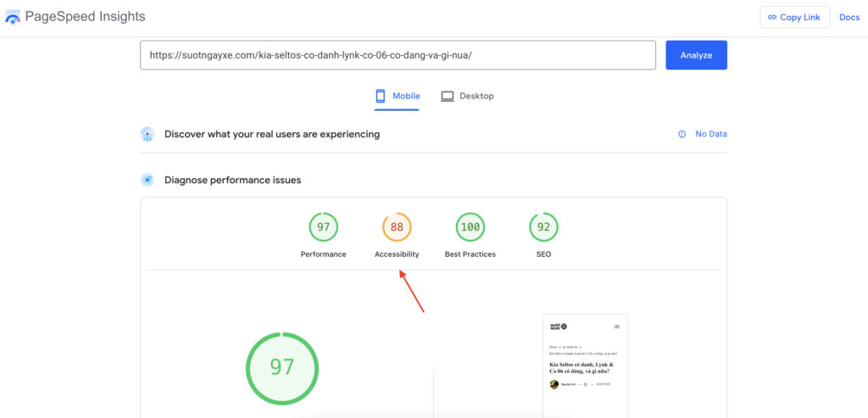Click the Accessibility label
This screenshot has height=418, width=868.
[397, 254]
